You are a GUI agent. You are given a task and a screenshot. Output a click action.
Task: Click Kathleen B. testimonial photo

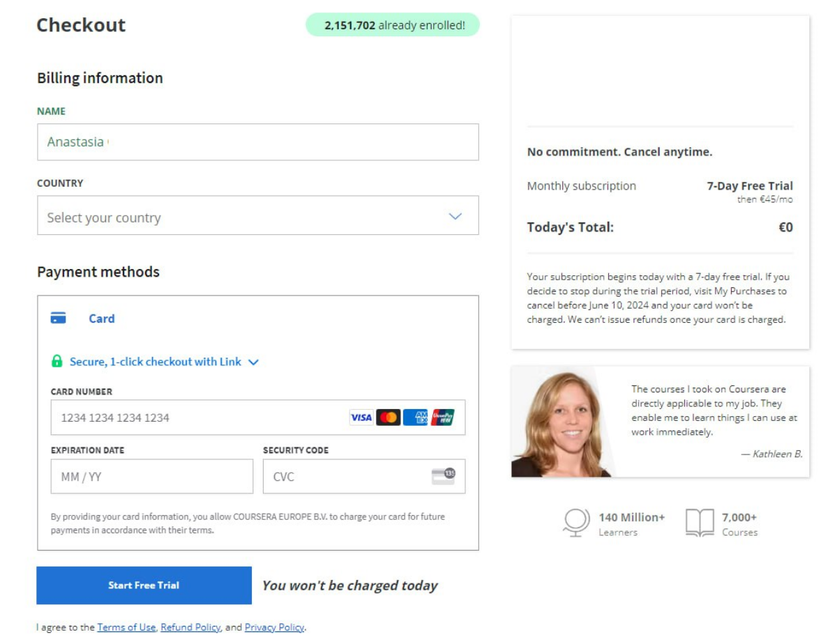tap(562, 422)
